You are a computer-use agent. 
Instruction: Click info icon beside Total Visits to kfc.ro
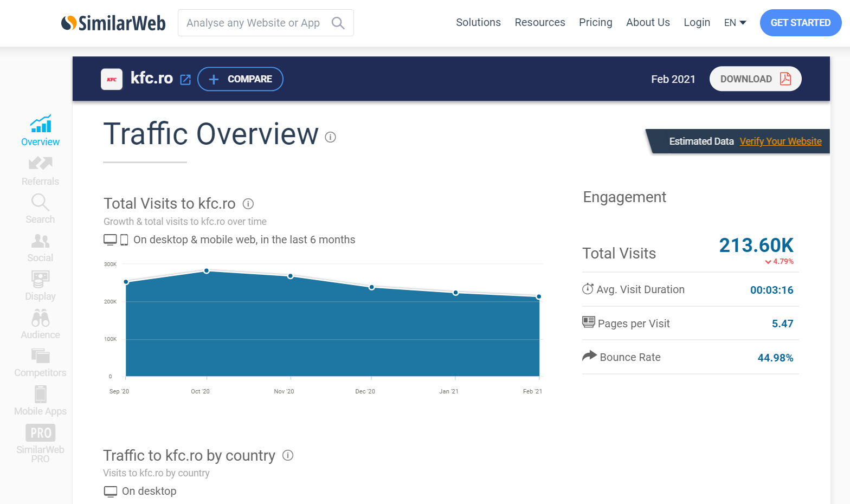coord(248,204)
